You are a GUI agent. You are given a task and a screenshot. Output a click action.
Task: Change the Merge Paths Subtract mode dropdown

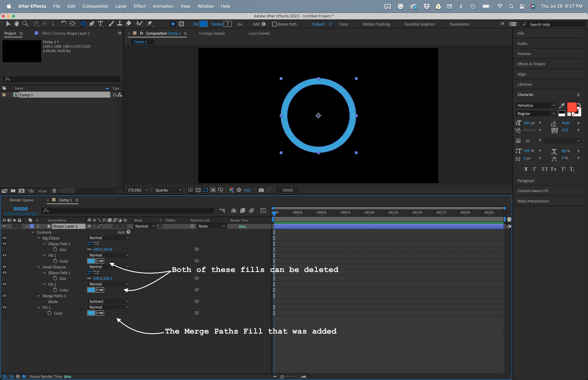[x=109, y=301]
